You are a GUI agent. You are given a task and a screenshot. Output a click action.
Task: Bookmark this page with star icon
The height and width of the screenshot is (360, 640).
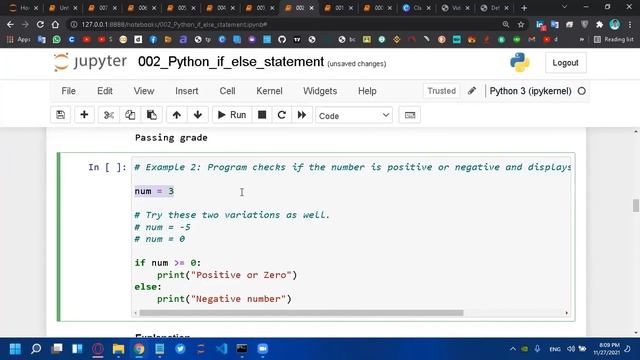pyautogui.click(x=521, y=24)
